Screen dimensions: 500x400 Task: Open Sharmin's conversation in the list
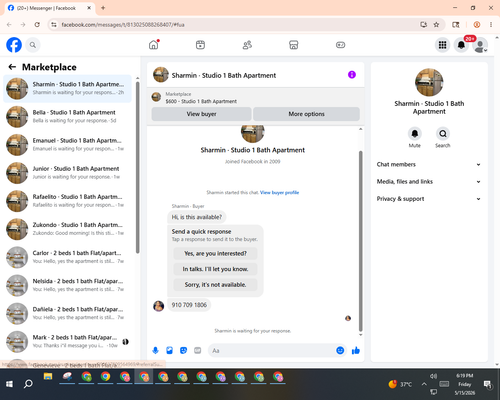[x=67, y=88]
